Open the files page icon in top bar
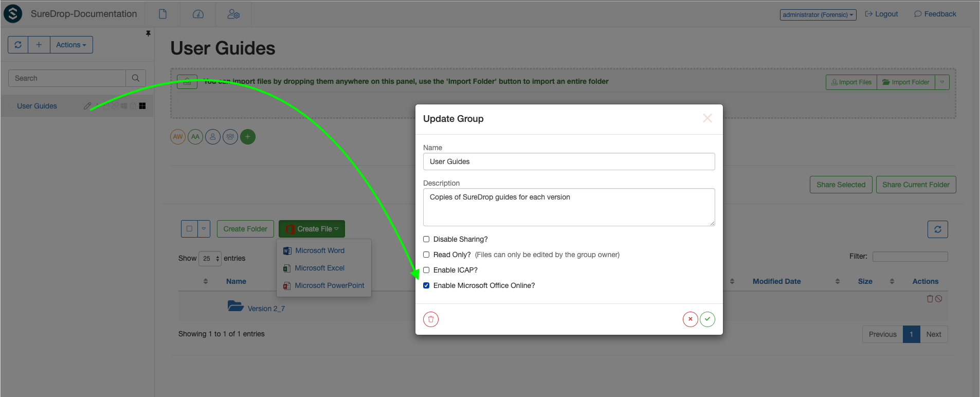This screenshot has width=980, height=397. pyautogui.click(x=162, y=14)
